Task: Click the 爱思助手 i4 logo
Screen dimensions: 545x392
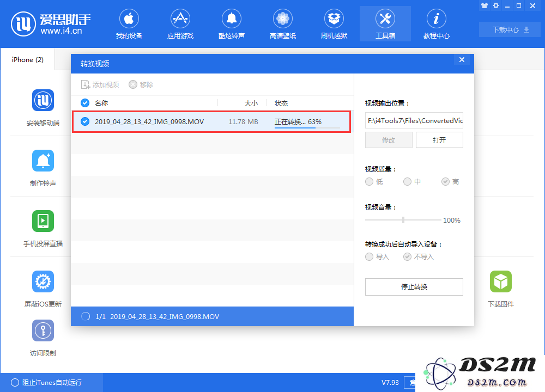Action: pos(51,24)
